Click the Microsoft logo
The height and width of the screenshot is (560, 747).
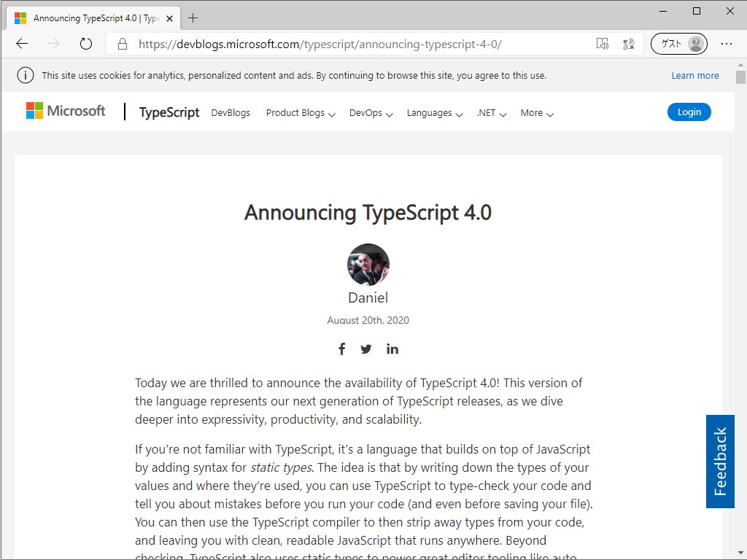65,111
